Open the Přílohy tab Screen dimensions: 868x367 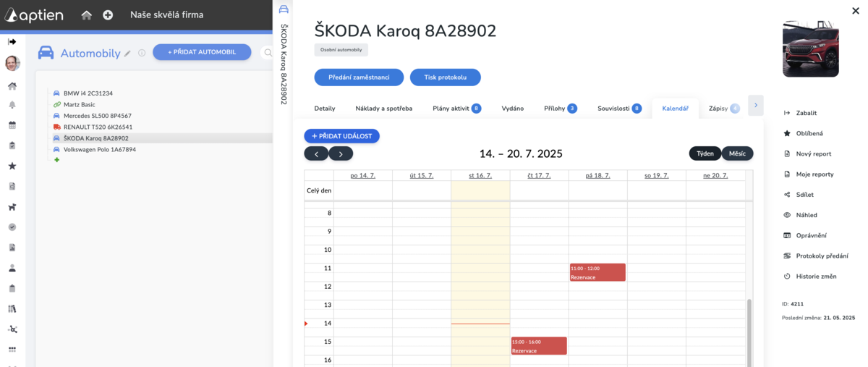[x=560, y=109]
